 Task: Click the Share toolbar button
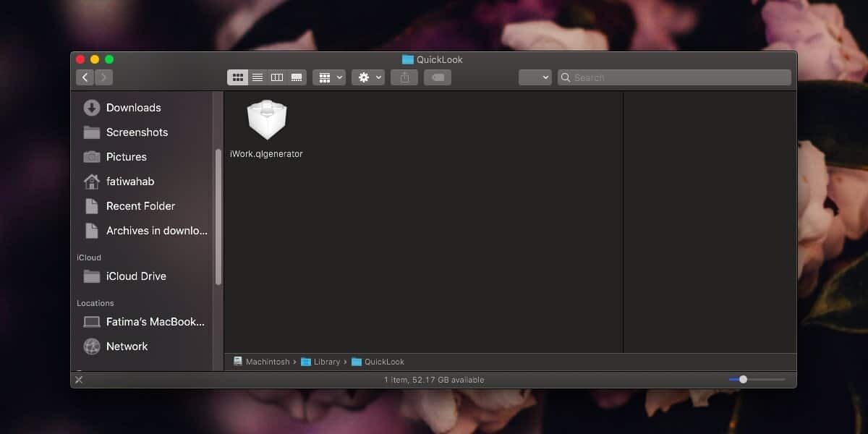(x=404, y=77)
